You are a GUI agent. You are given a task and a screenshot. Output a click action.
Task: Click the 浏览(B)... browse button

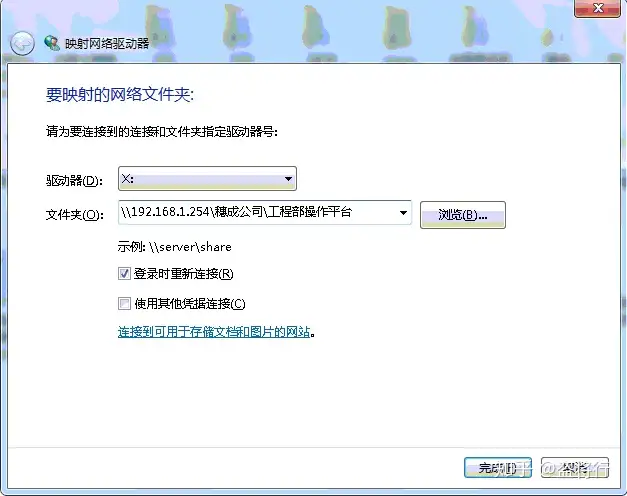(x=463, y=215)
